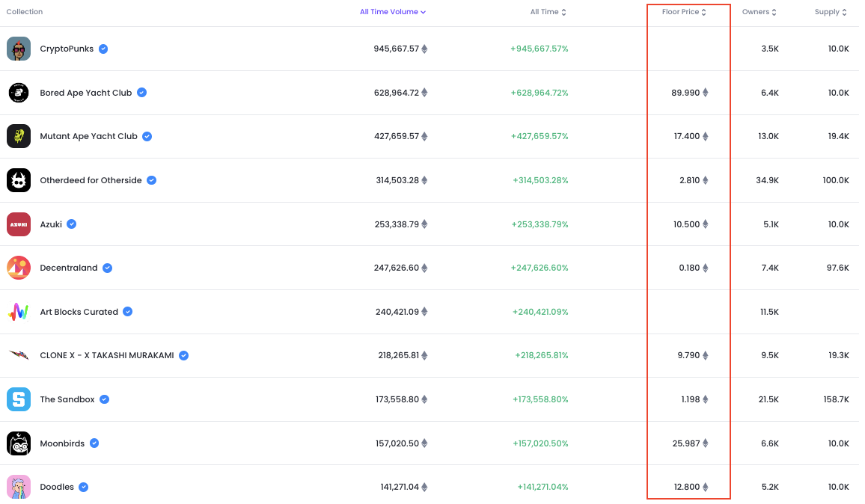Select the 25.987 floor price value
The width and height of the screenshot is (865, 504).
[x=686, y=443]
